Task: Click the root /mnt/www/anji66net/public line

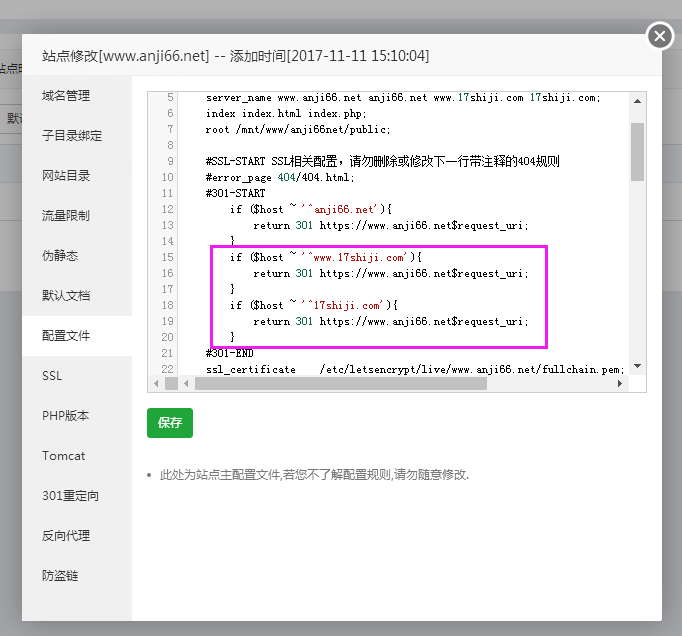Action: [x=298, y=130]
